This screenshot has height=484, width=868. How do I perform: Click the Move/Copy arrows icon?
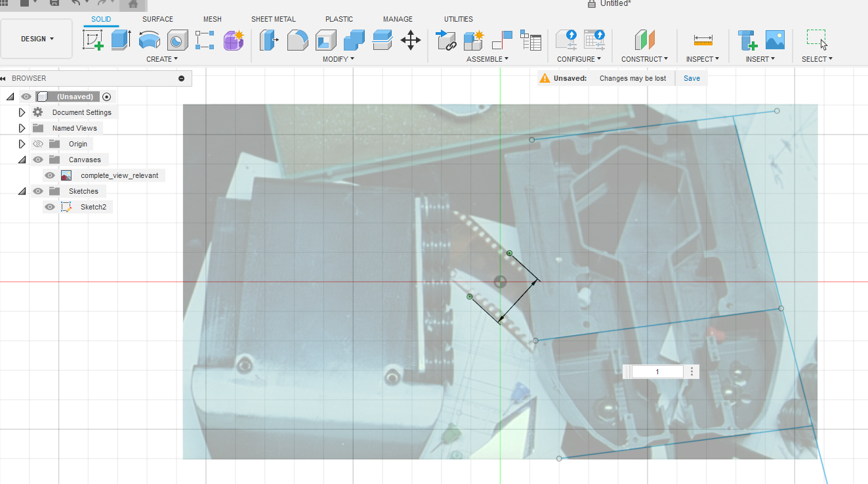tap(411, 40)
